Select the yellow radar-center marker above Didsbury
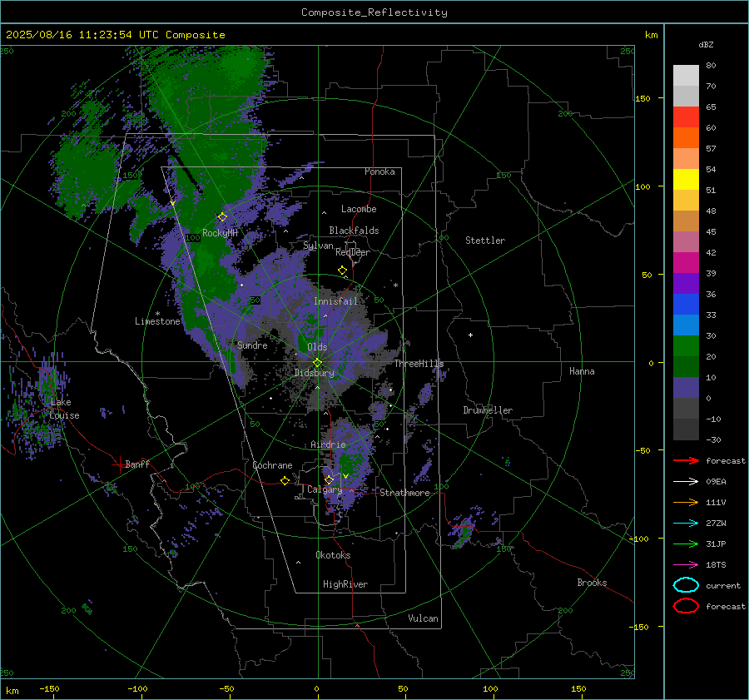Screen dimensions: 749x700 (318, 362)
